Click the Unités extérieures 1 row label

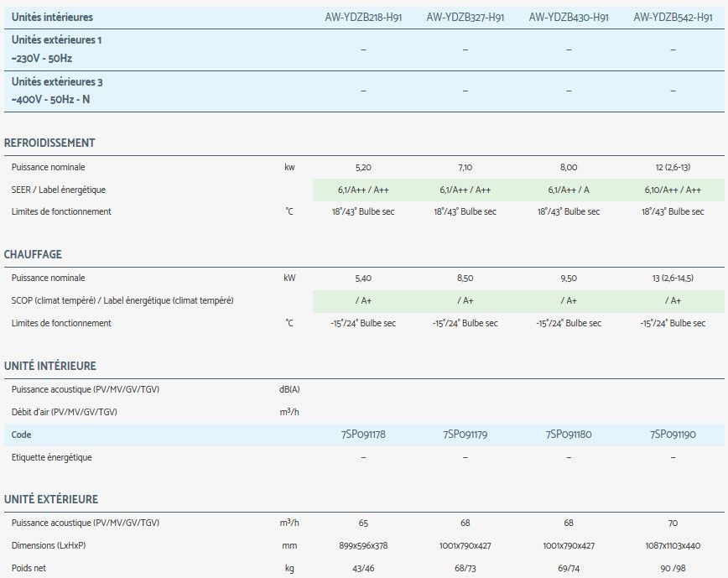[57, 39]
